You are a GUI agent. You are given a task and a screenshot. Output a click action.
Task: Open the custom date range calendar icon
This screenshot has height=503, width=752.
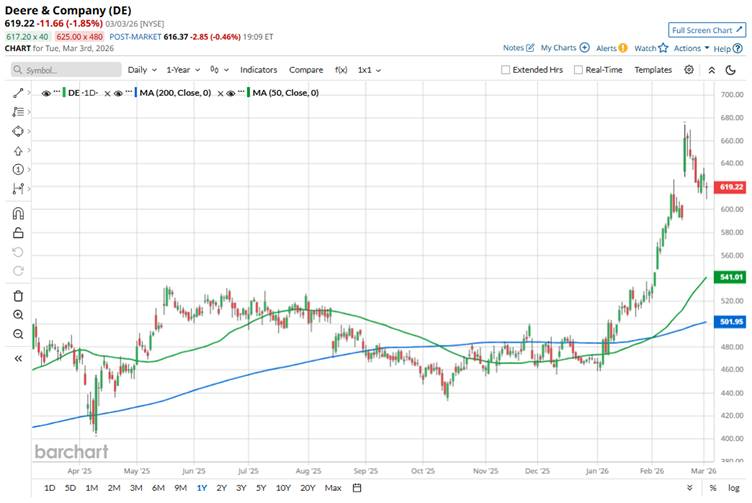coord(357,488)
